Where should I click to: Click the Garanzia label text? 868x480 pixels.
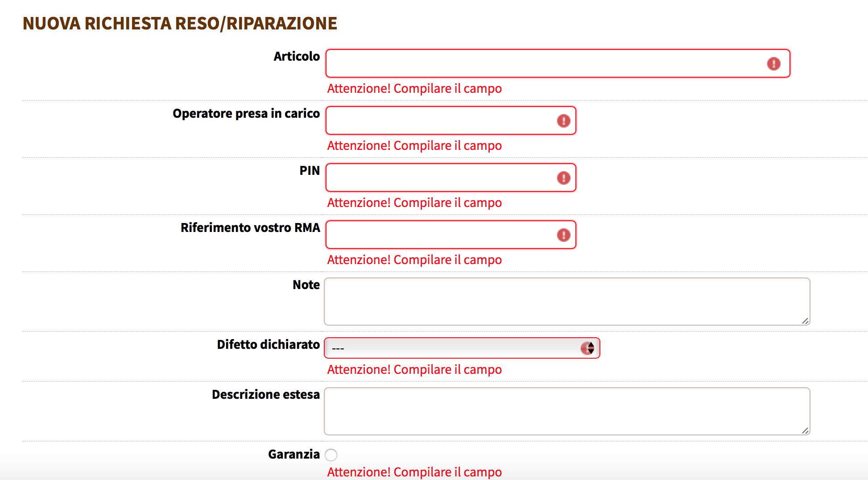tap(294, 455)
